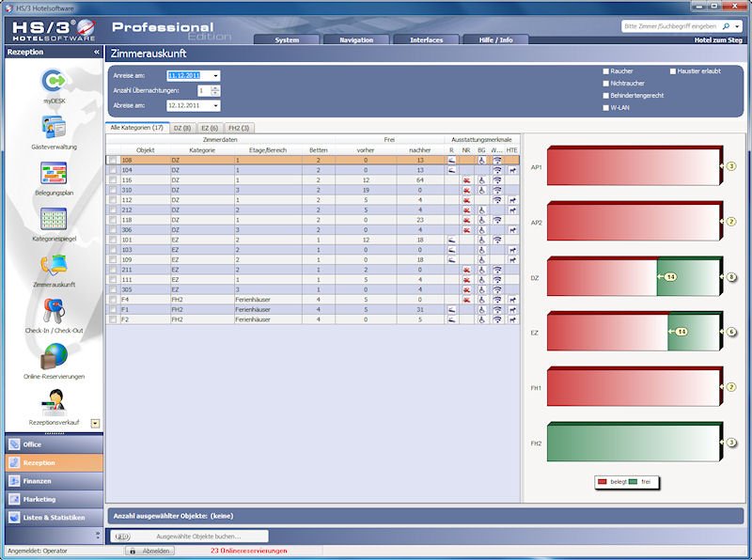Click the Listen & Statistiken icon
Image resolution: width=752 pixels, height=560 pixels.
pyautogui.click(x=14, y=518)
